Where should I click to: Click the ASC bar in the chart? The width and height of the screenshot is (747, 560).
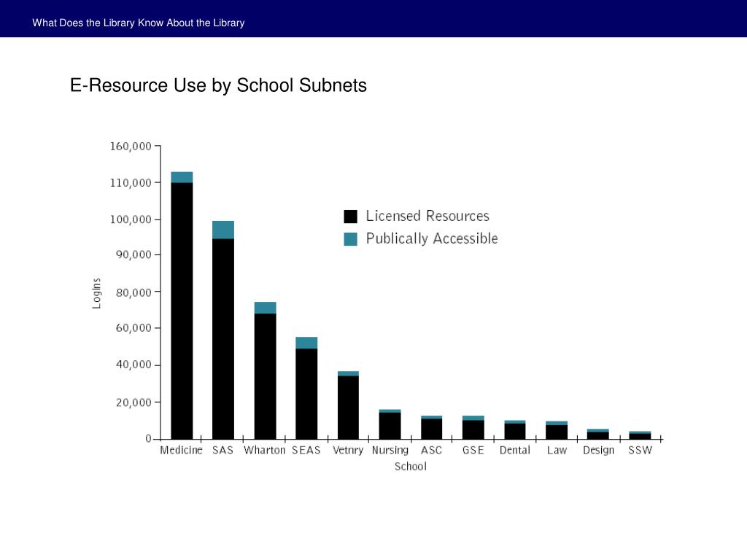432,427
